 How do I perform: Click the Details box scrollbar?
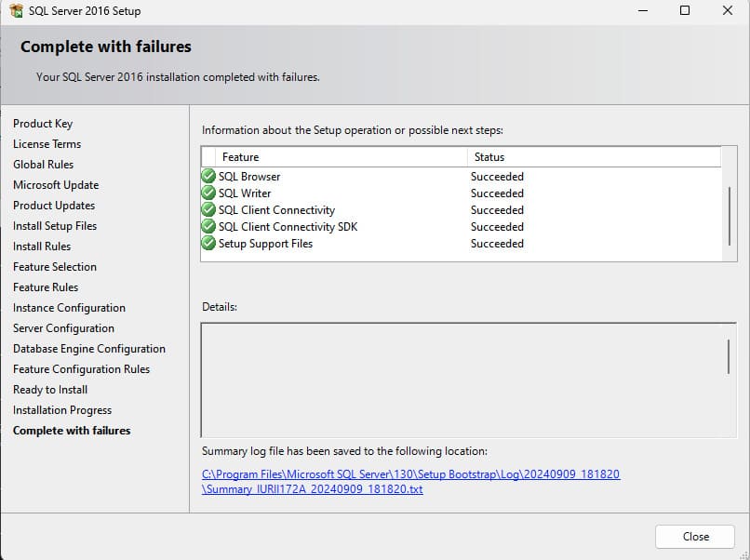(x=729, y=356)
